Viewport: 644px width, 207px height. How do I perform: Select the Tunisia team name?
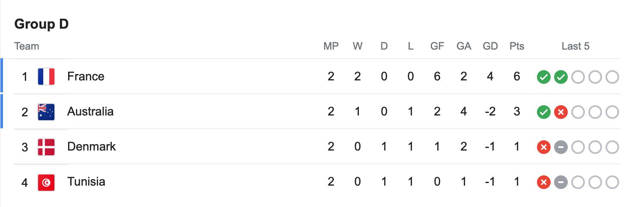tap(86, 182)
